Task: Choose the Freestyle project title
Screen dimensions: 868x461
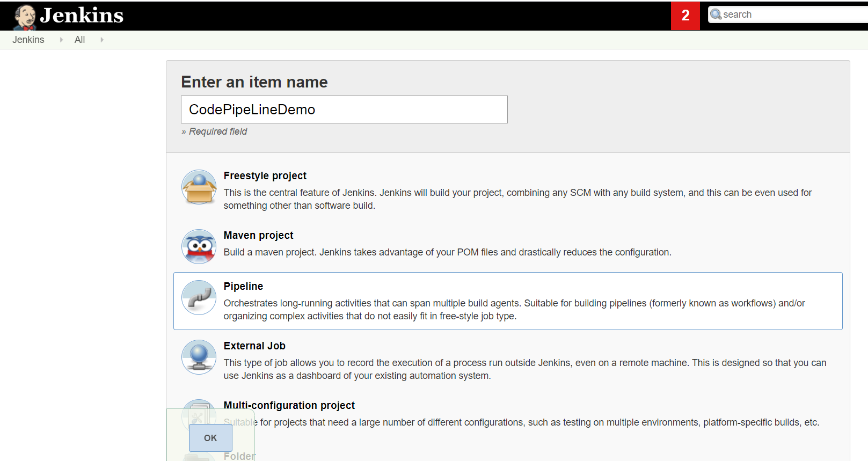Action: [x=265, y=175]
